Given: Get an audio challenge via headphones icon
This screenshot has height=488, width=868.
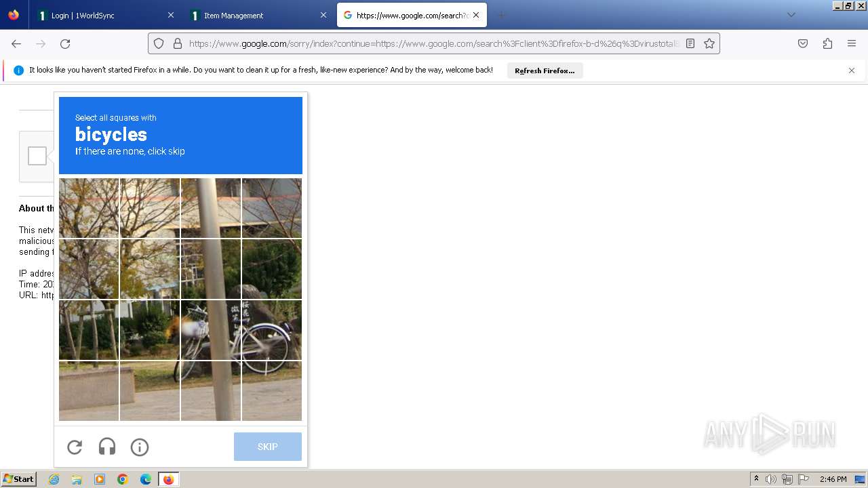Looking at the screenshot, I should (107, 447).
